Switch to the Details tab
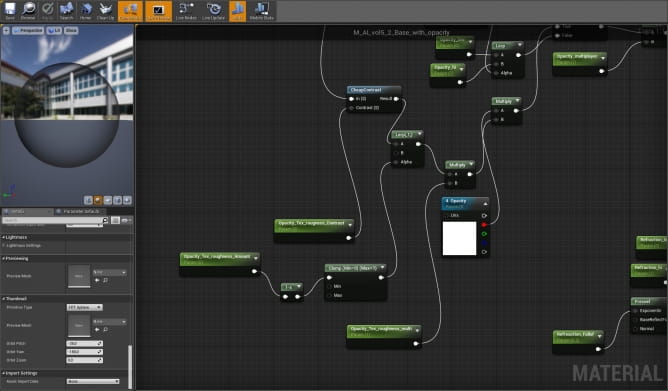The width and height of the screenshot is (668, 391). point(26,211)
